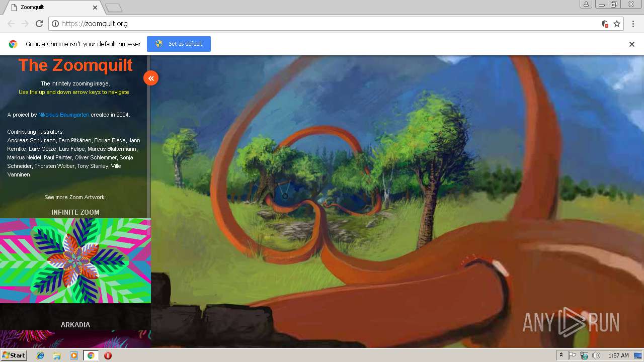Open media player from taskbar

(74, 355)
